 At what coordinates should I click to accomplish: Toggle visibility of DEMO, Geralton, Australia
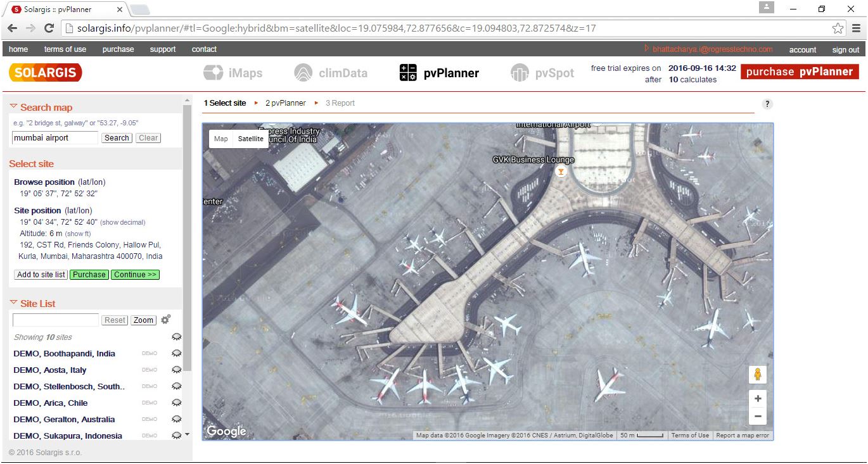coord(177,419)
